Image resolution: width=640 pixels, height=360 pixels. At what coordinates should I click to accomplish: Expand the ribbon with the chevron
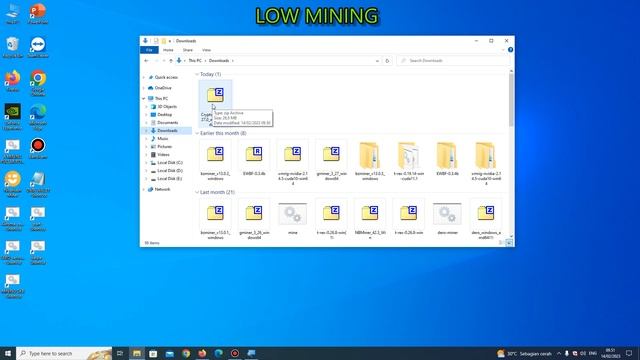(503, 50)
